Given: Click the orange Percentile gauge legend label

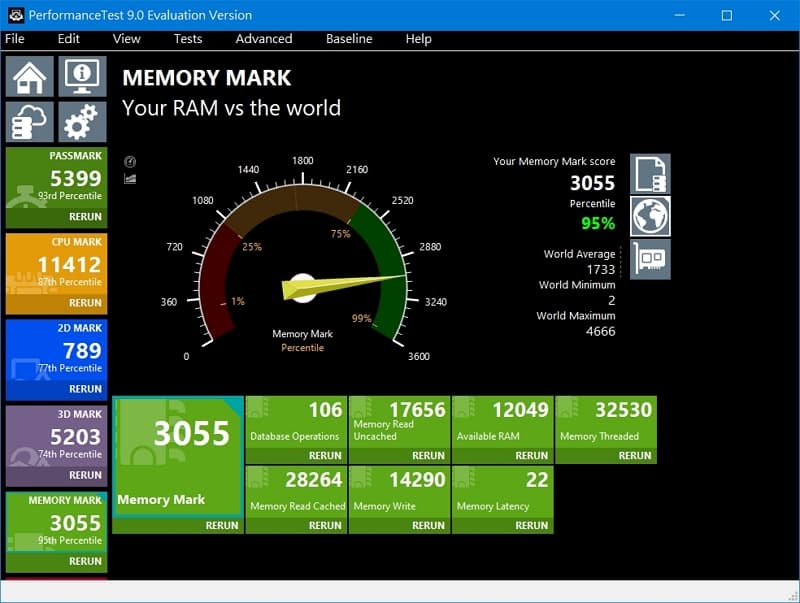Looking at the screenshot, I should pos(303,347).
